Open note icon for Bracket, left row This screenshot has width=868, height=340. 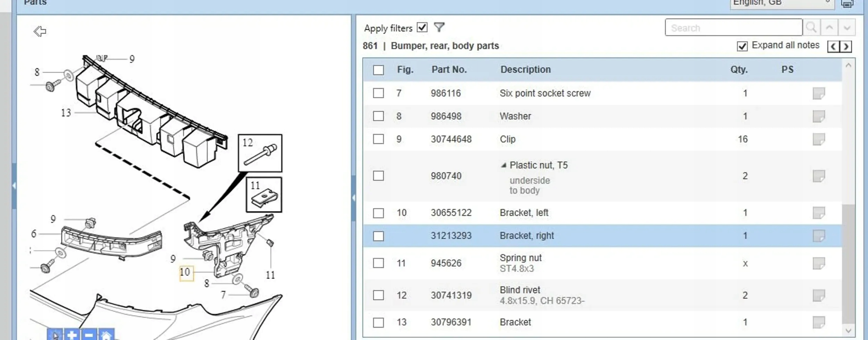819,213
